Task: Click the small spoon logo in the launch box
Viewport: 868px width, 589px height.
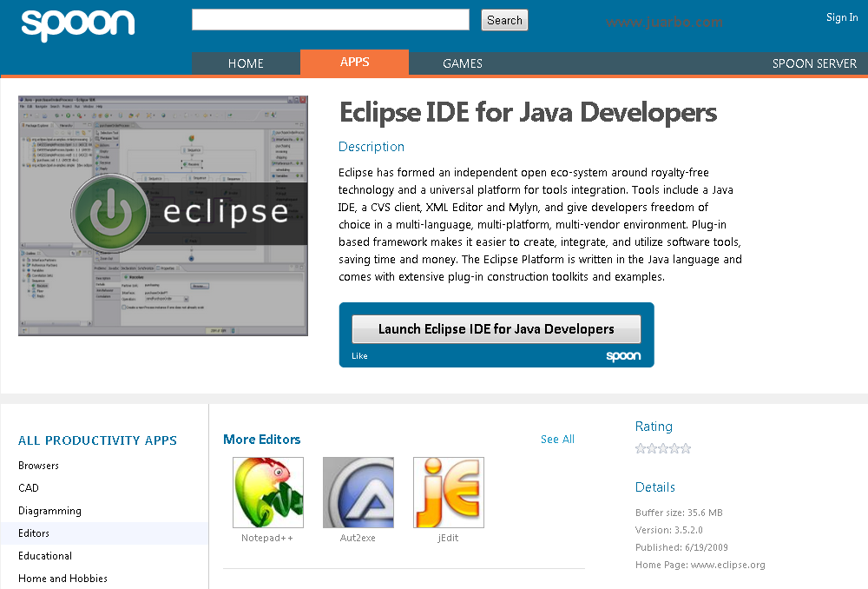Action: click(623, 356)
